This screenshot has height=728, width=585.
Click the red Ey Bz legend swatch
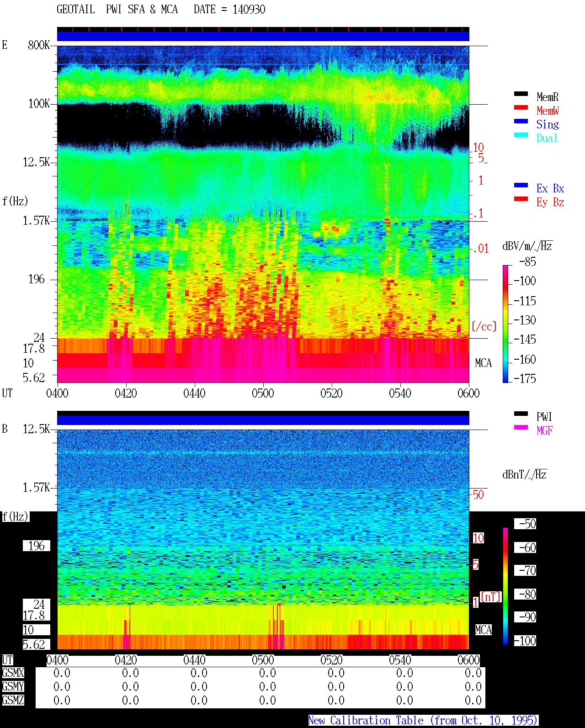pyautogui.click(x=521, y=199)
